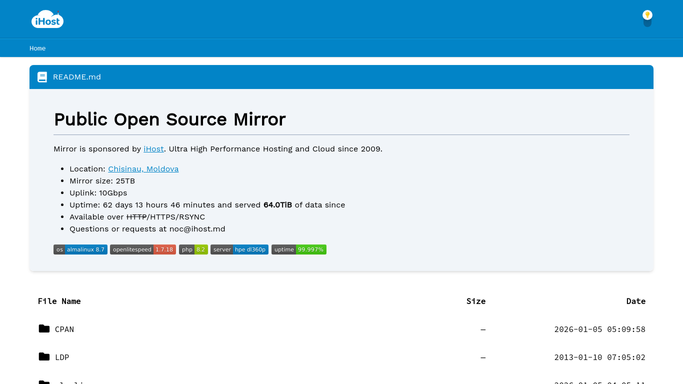Sort by Date column header
The image size is (683, 384).
tap(636, 301)
